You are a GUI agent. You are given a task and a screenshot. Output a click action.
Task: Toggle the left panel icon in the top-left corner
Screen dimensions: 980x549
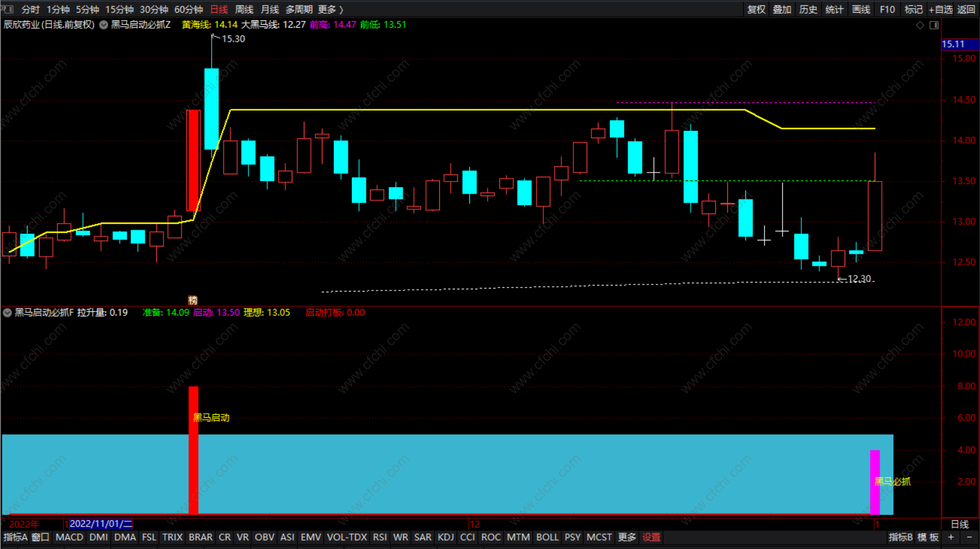tap(7, 9)
